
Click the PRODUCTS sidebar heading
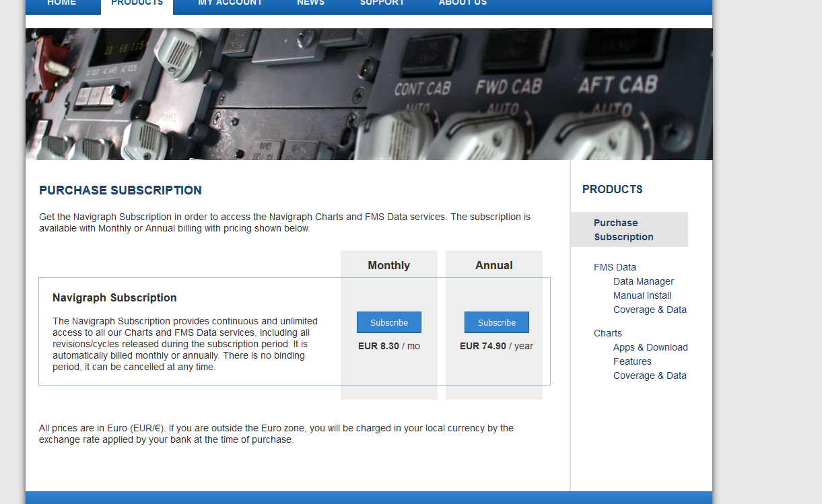click(x=613, y=189)
